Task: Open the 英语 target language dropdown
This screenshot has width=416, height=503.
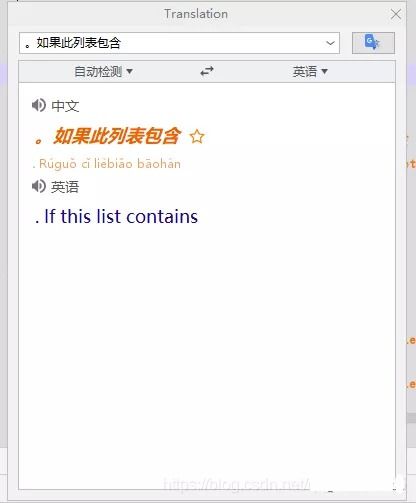Action: point(310,71)
